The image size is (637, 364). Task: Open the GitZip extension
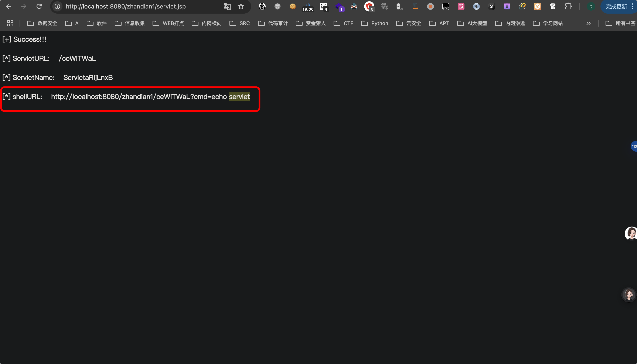(384, 7)
